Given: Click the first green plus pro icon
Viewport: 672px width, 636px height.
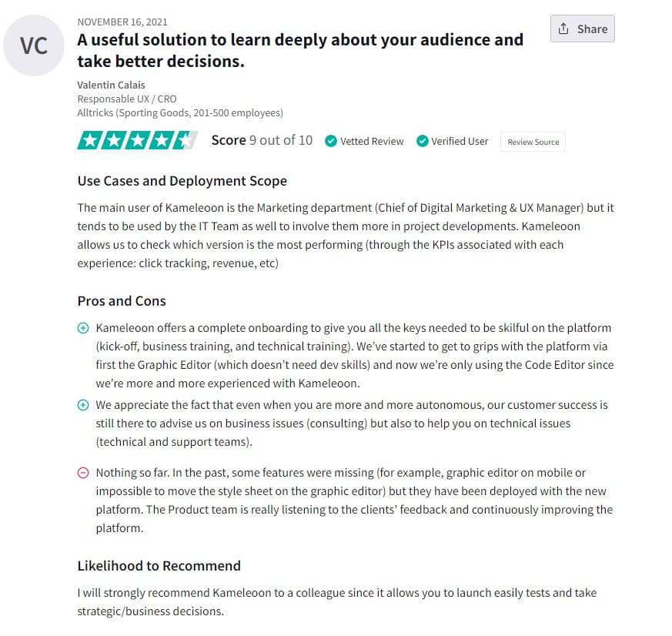Looking at the screenshot, I should pyautogui.click(x=83, y=328).
